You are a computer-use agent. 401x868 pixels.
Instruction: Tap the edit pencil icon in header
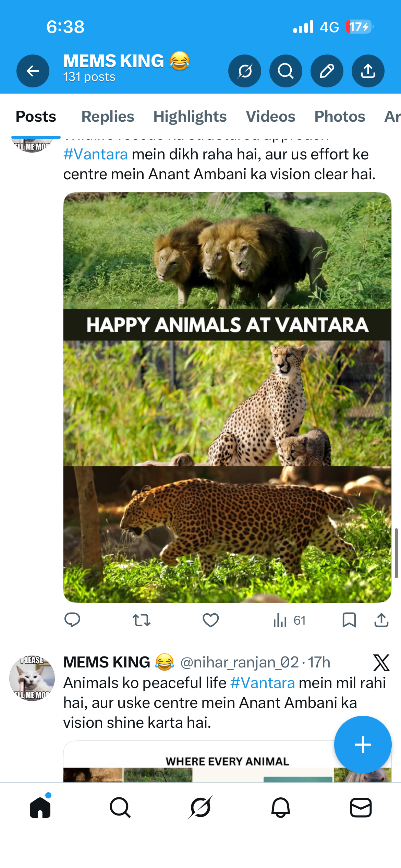[x=327, y=71]
